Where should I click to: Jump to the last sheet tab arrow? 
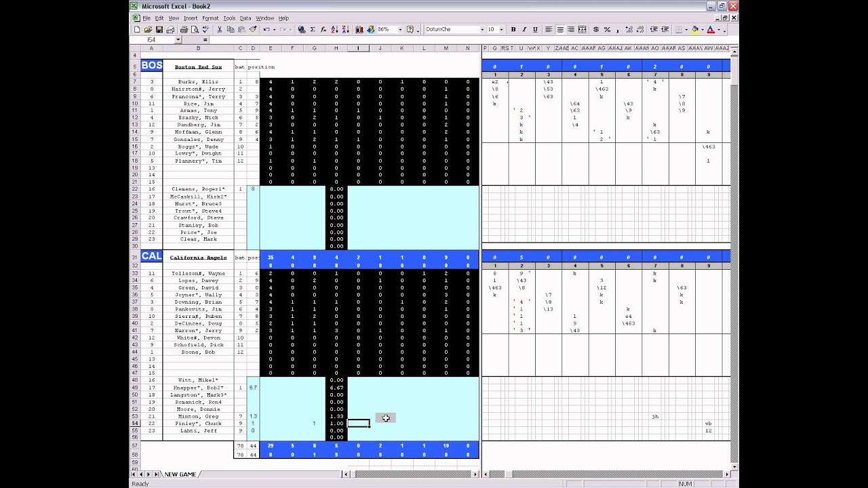pyautogui.click(x=157, y=474)
